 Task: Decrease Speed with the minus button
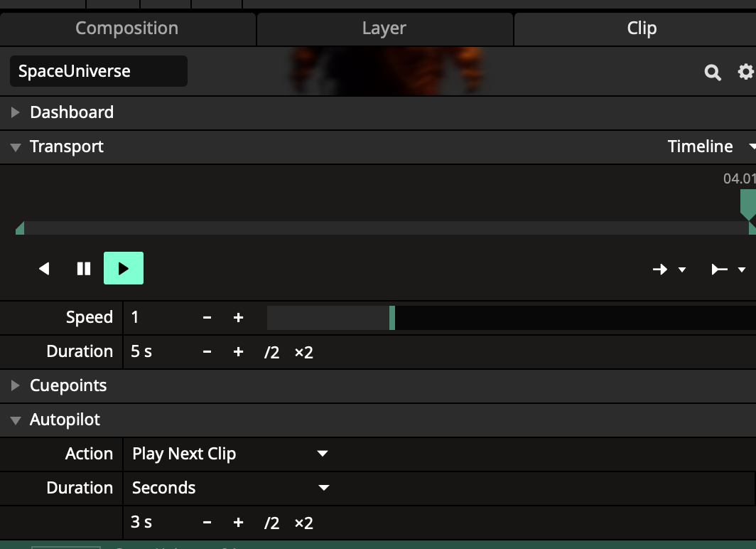(x=207, y=318)
